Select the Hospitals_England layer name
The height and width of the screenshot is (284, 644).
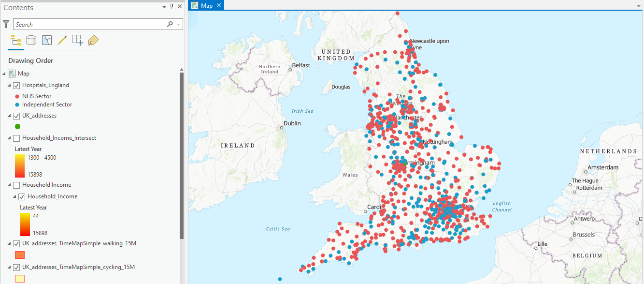click(x=45, y=85)
